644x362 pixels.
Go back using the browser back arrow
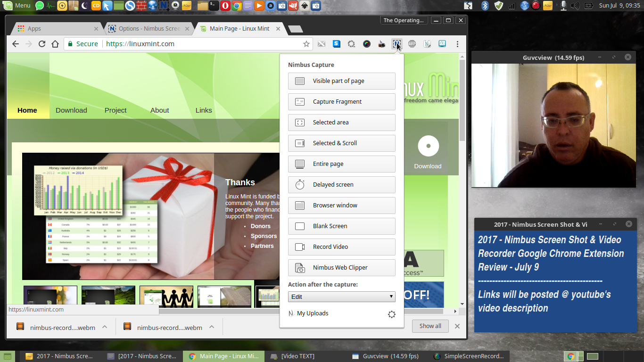[x=16, y=44]
